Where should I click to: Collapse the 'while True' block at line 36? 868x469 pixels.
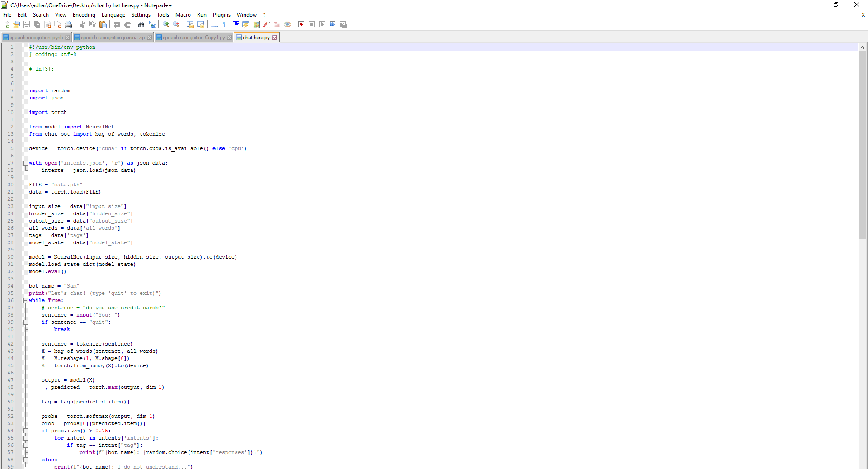26,301
